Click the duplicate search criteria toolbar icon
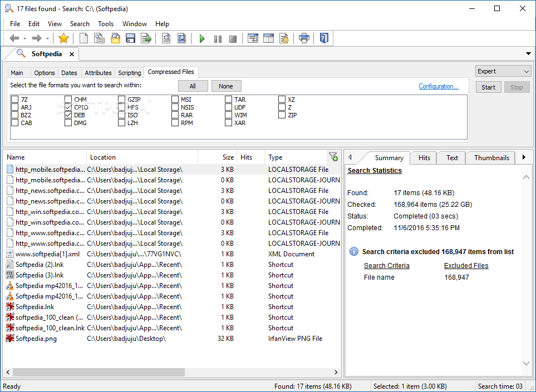This screenshot has width=536, height=392. click(99, 38)
